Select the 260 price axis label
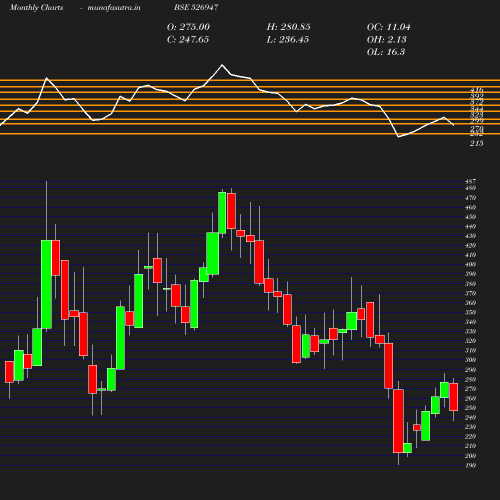The width and height of the screenshot is (500, 500). click(x=471, y=398)
